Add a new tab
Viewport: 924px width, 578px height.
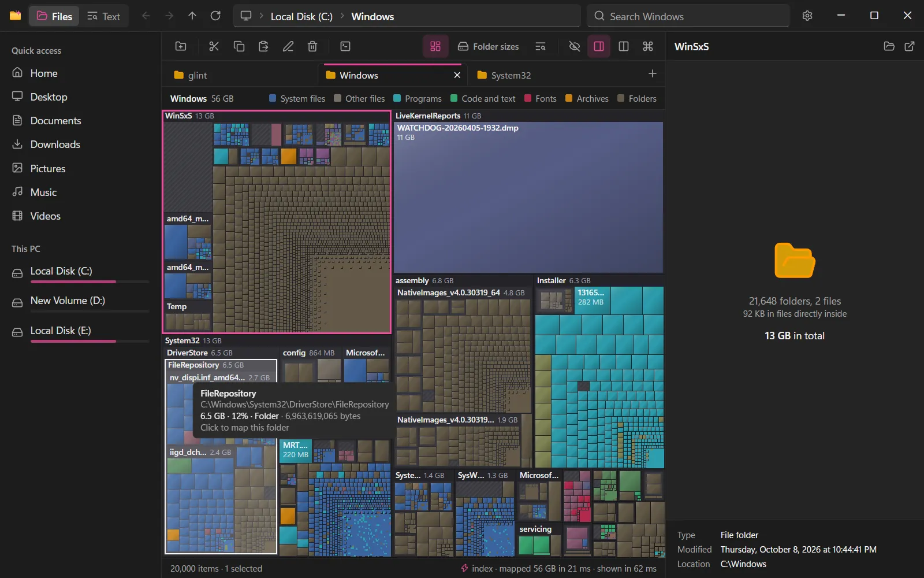click(653, 73)
